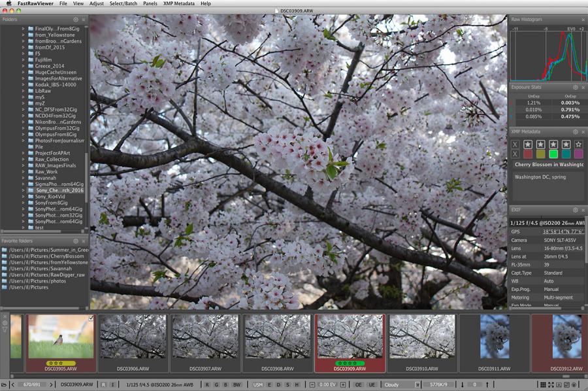Expand the Savannah folder node
Image resolution: width=588 pixels, height=391 pixels.
(24, 178)
